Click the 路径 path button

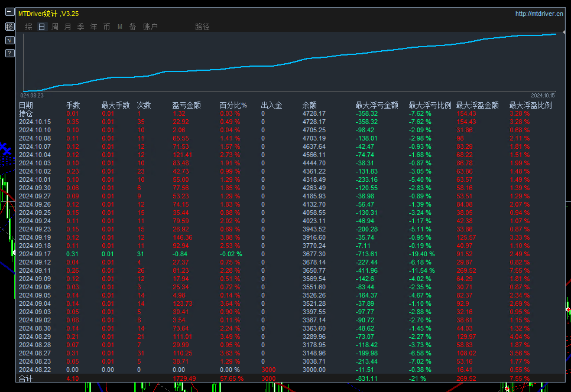pos(202,27)
